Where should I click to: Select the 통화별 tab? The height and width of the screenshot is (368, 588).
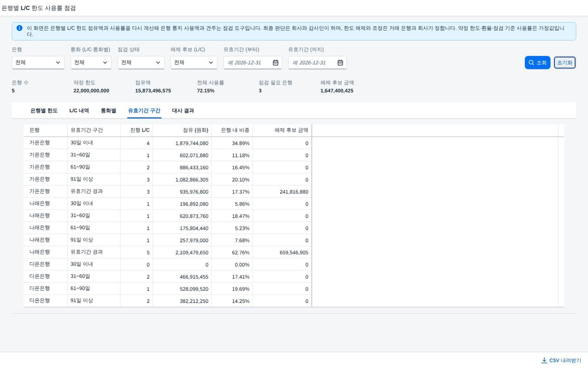(108, 110)
